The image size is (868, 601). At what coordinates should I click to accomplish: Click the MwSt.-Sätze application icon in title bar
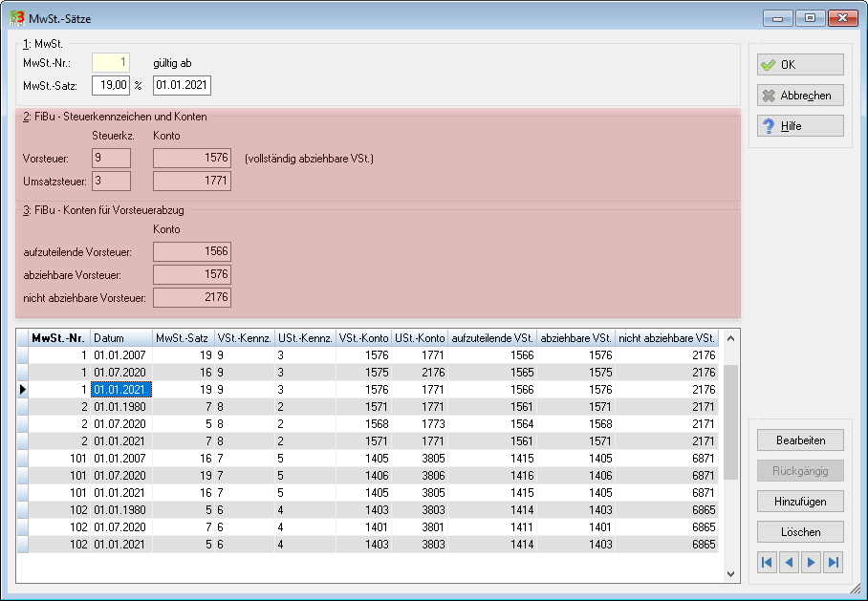coord(17,18)
